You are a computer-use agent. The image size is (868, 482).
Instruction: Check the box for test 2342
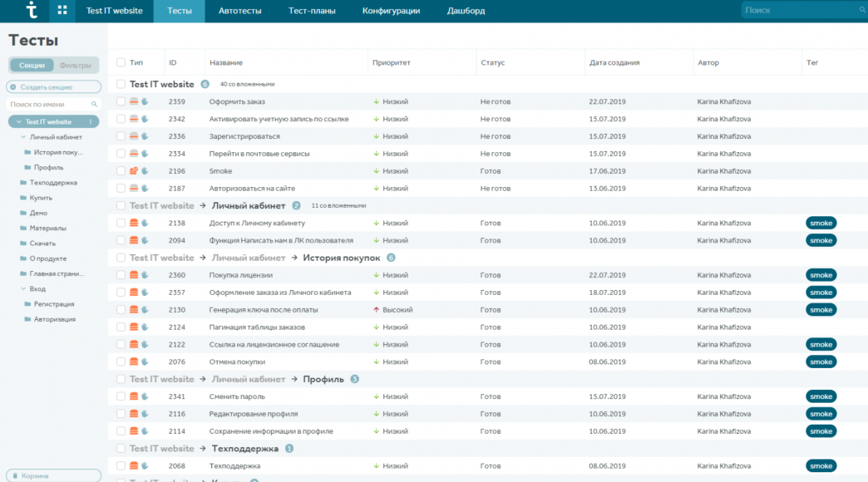(121, 120)
